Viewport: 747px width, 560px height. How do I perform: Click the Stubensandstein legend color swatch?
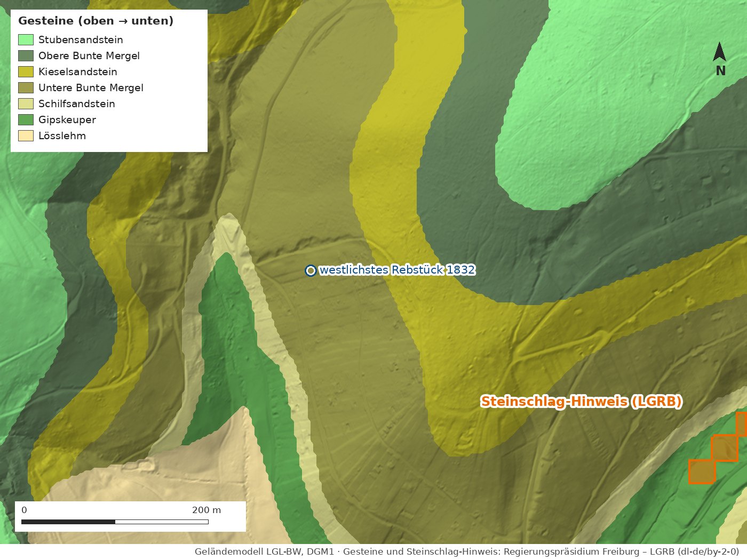coord(26,39)
